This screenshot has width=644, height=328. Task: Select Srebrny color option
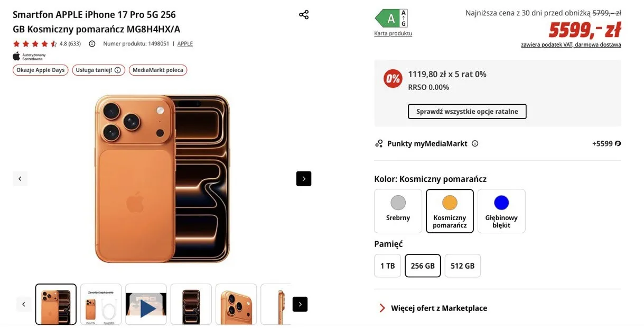tap(398, 211)
